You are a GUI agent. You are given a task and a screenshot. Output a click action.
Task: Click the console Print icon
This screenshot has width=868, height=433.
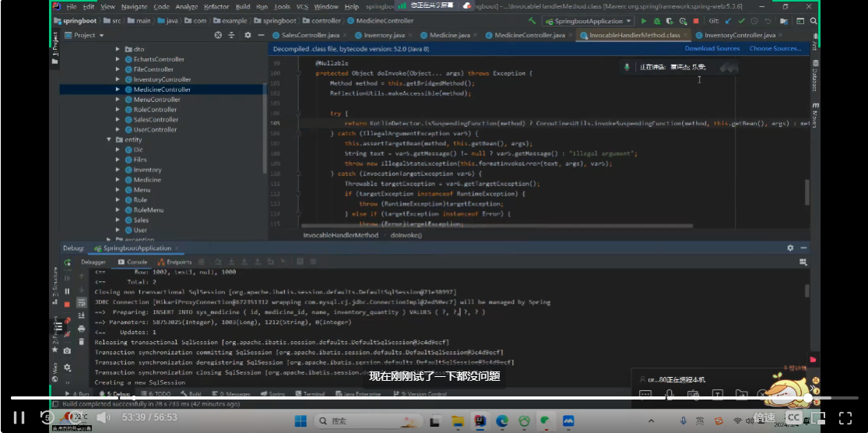click(82, 329)
